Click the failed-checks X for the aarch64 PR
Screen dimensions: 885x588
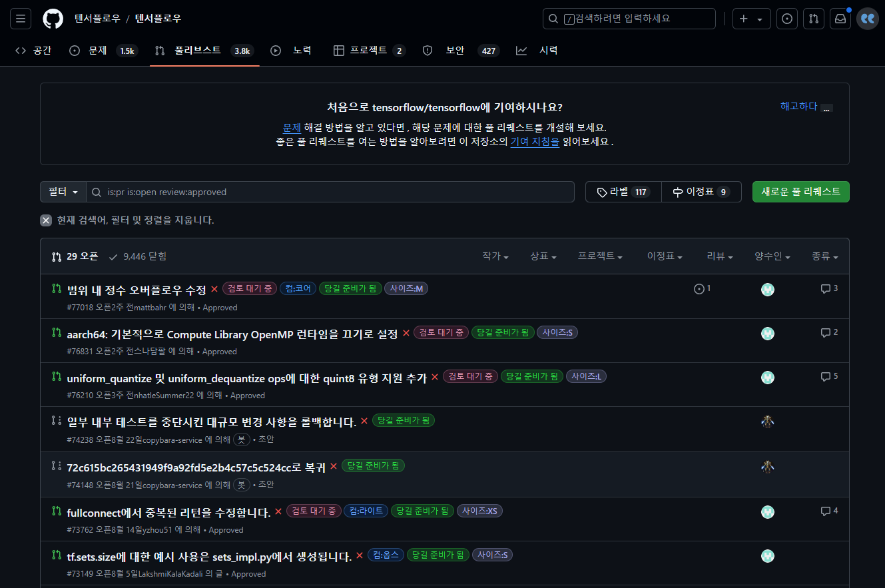click(x=406, y=333)
